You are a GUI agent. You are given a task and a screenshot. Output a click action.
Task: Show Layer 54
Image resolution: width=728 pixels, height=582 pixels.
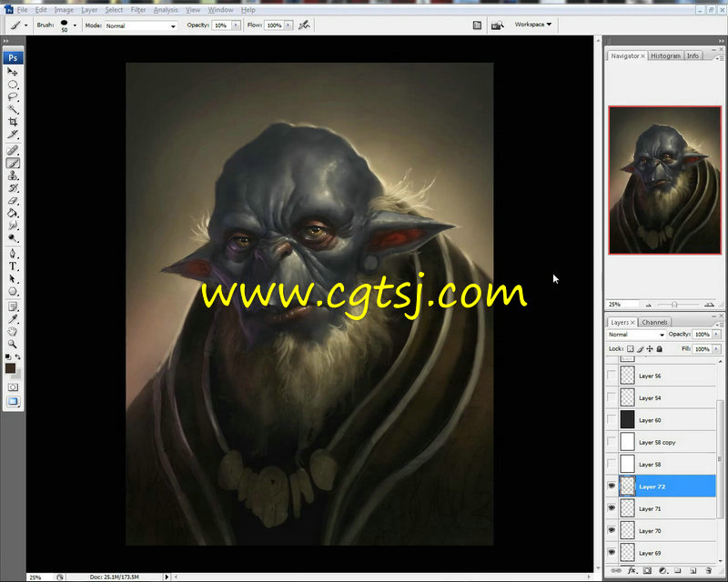612,397
